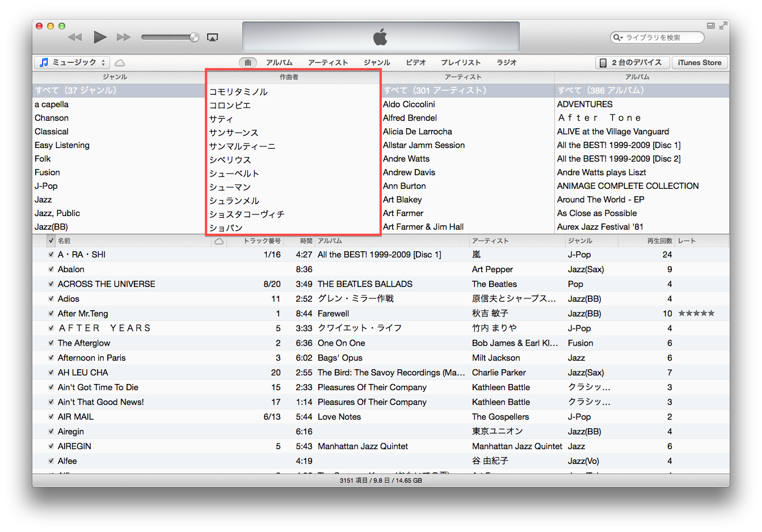Toggle the ACROSS THE UNIVERSE checkbox
The height and width of the screenshot is (532, 762).
[51, 284]
